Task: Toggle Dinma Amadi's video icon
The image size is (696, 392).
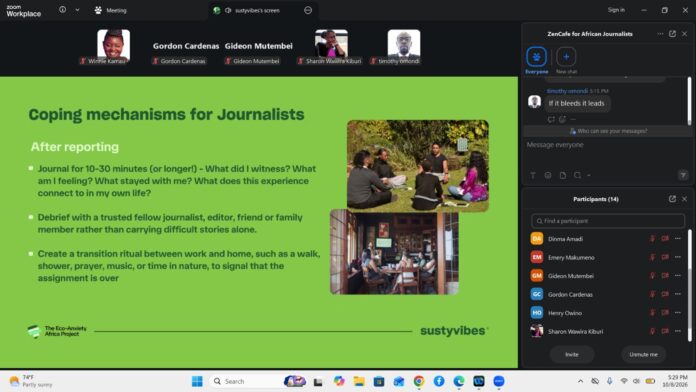Action: 665,239
